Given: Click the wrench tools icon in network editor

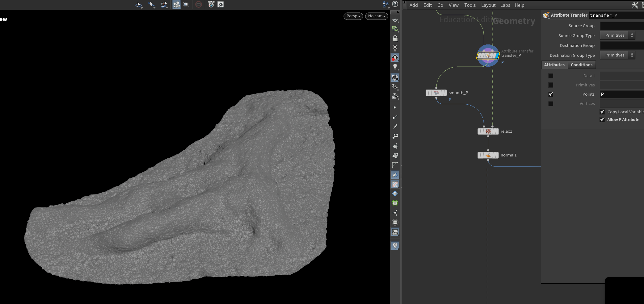Looking at the screenshot, I should (635, 5).
